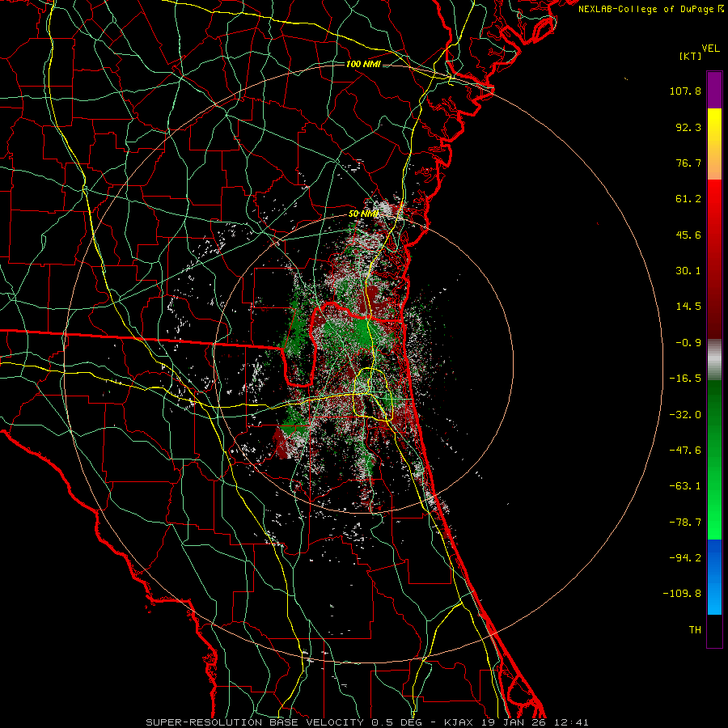Screen dimensions: 728x728
Task: Click the gray zero-velocity color bar segment
Action: pos(714,360)
